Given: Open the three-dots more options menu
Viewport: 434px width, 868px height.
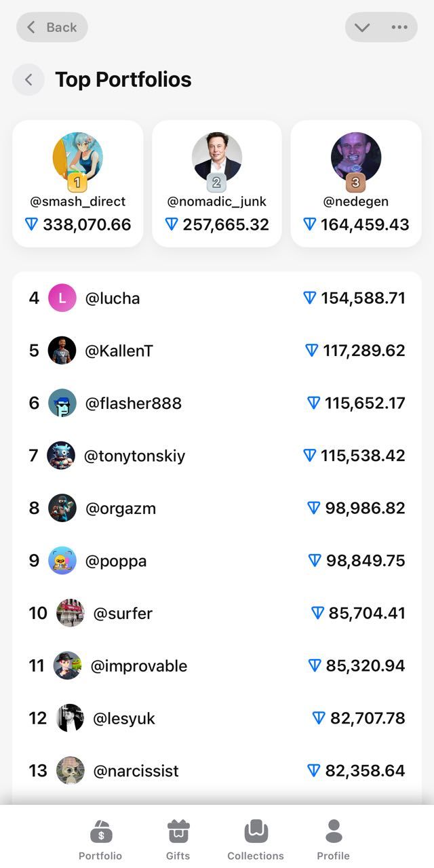Looking at the screenshot, I should [399, 27].
